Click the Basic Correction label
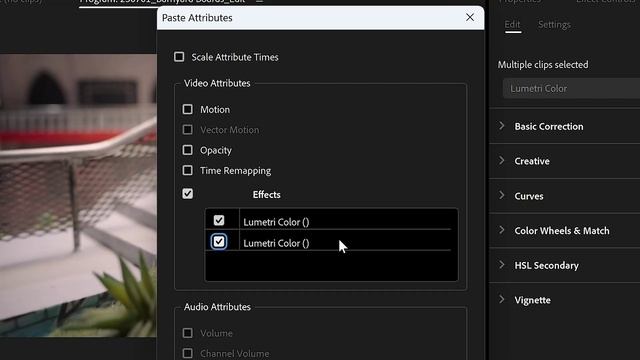 [x=549, y=127]
